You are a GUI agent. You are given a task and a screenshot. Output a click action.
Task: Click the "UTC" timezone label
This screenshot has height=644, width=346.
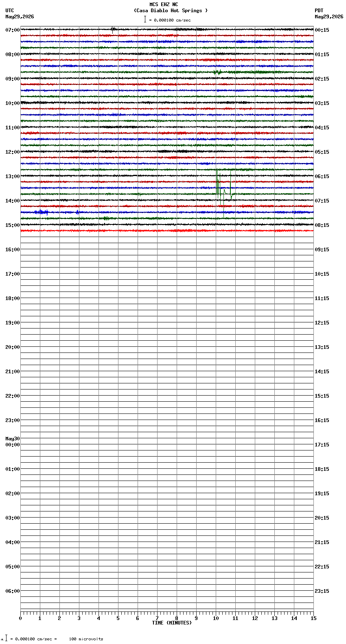10,11
